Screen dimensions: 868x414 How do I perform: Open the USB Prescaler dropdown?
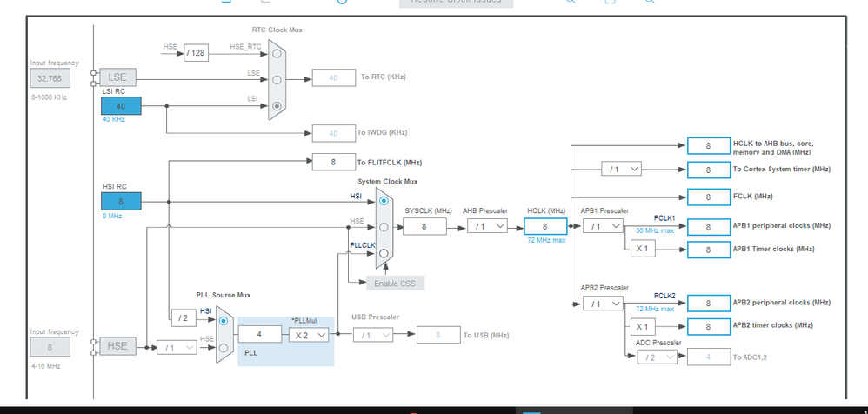[373, 336]
